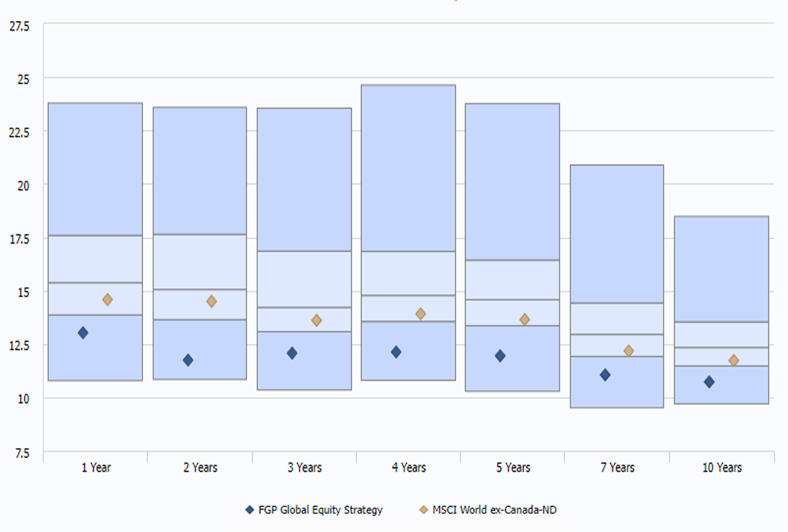Pick the MSCI tan diamond for 5 Years
Screen dimensions: 788x532
[x=524, y=320]
